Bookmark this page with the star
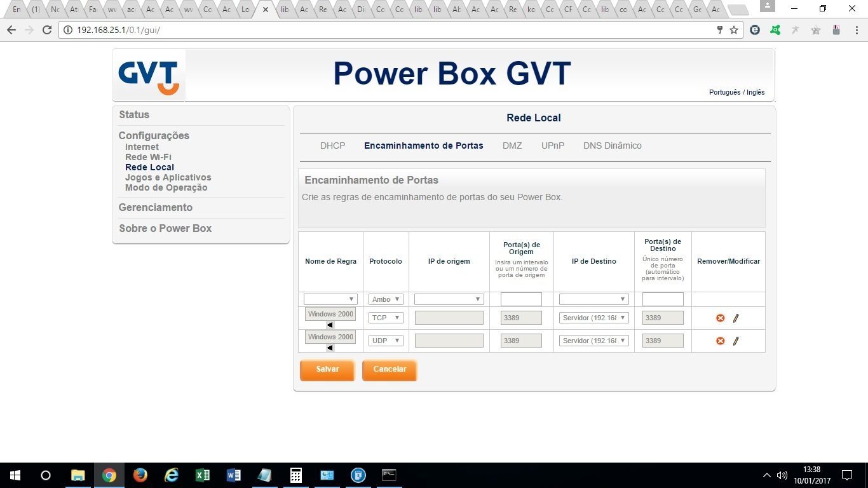 tap(734, 30)
